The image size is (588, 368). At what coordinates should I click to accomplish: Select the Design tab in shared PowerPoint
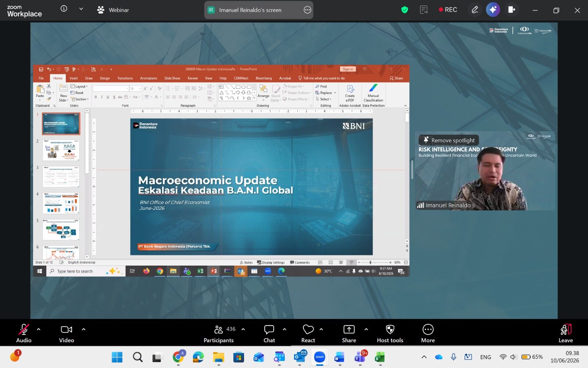[x=105, y=78]
